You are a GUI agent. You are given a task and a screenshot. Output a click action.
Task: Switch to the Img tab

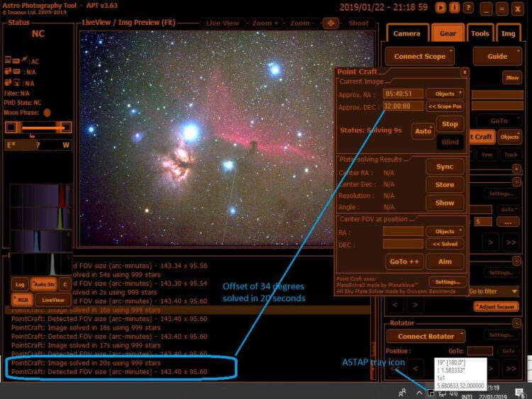508,33
